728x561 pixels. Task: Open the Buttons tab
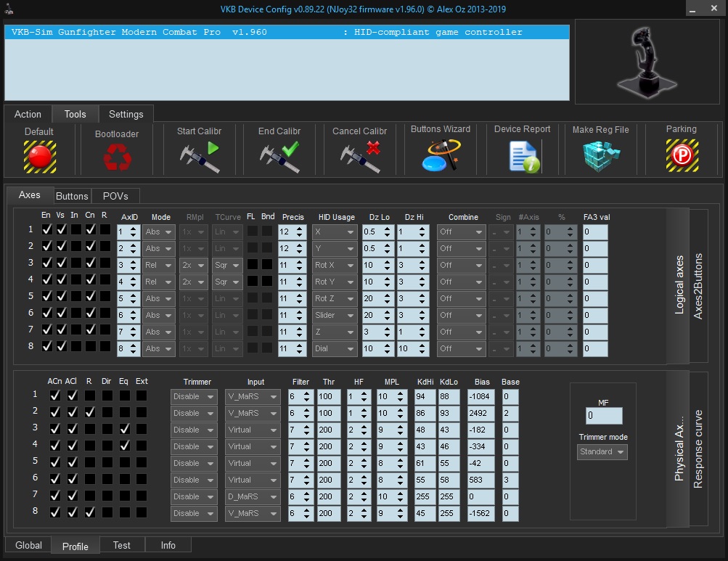pos(72,196)
